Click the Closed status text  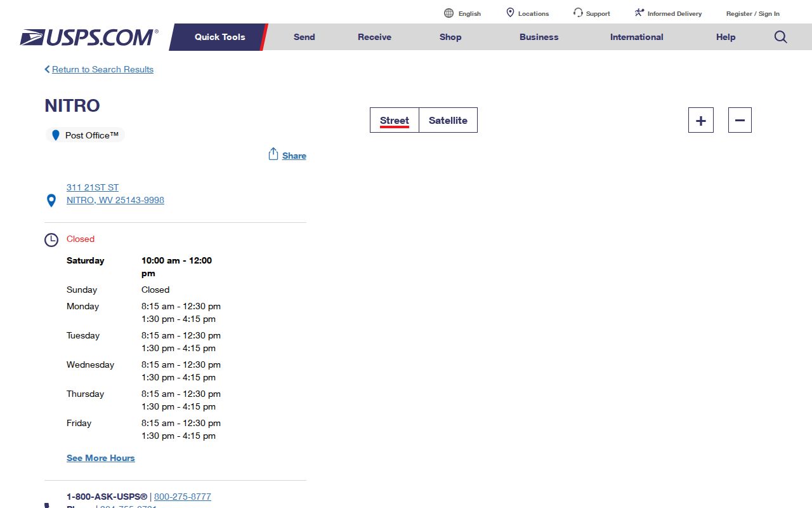click(x=81, y=239)
